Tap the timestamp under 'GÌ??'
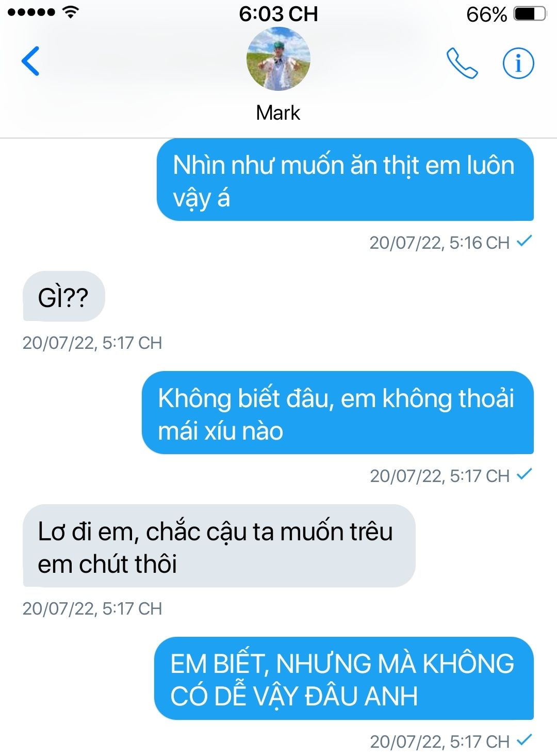 (x=92, y=343)
